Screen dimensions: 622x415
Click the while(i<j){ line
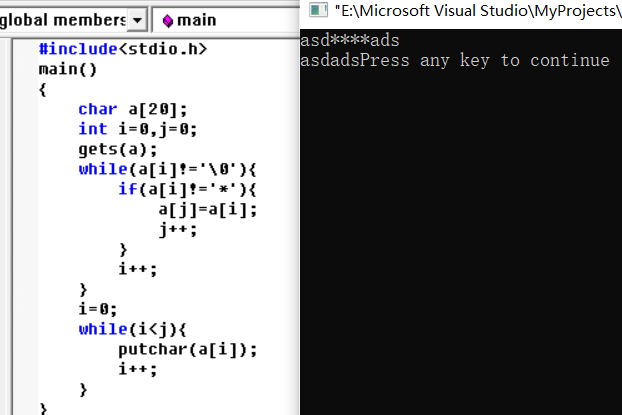132,329
